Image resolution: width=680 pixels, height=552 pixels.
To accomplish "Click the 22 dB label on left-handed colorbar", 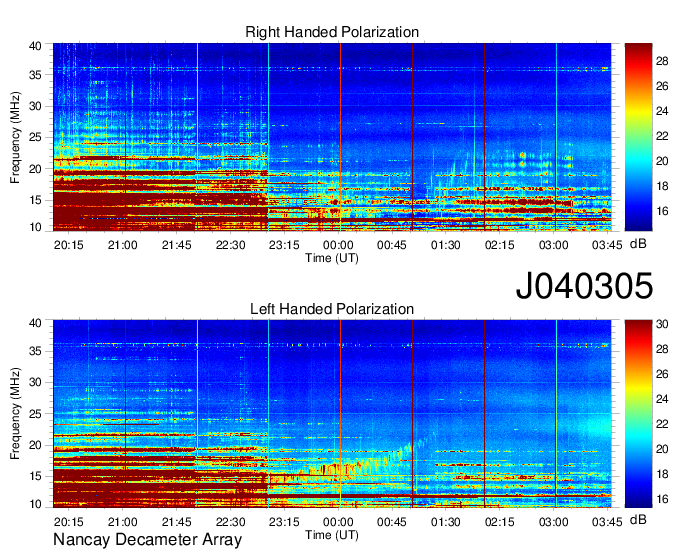I will tap(662, 424).
